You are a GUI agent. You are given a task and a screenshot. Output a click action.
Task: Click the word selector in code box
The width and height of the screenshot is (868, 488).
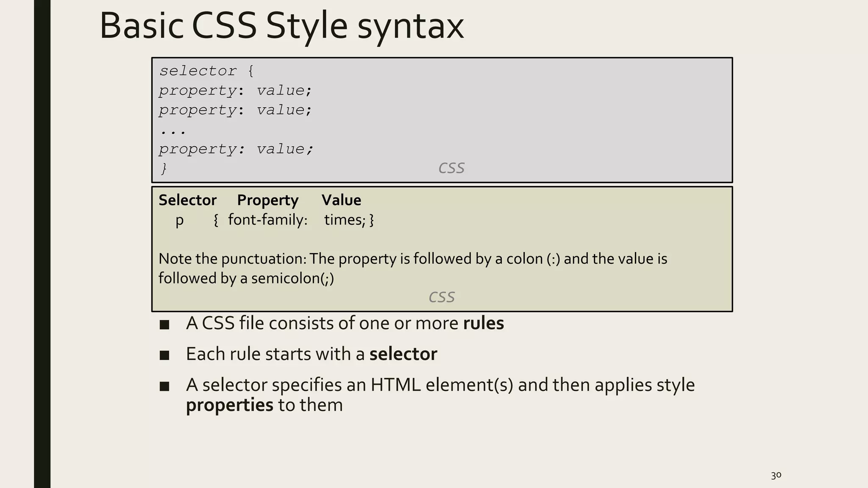198,71
